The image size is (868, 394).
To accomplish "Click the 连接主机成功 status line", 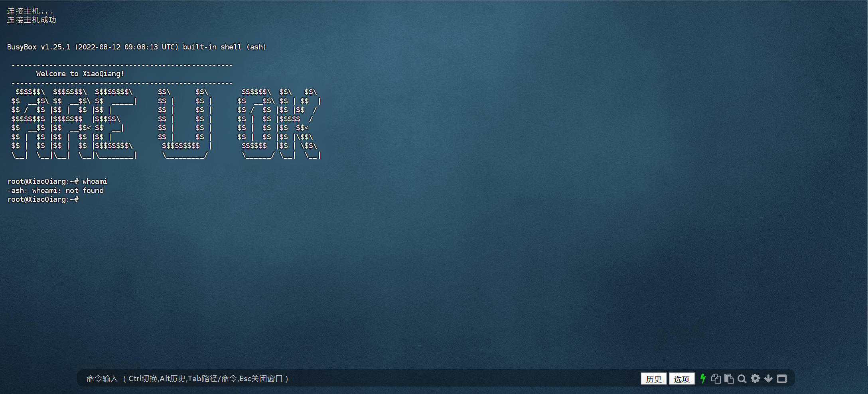I will [32, 20].
